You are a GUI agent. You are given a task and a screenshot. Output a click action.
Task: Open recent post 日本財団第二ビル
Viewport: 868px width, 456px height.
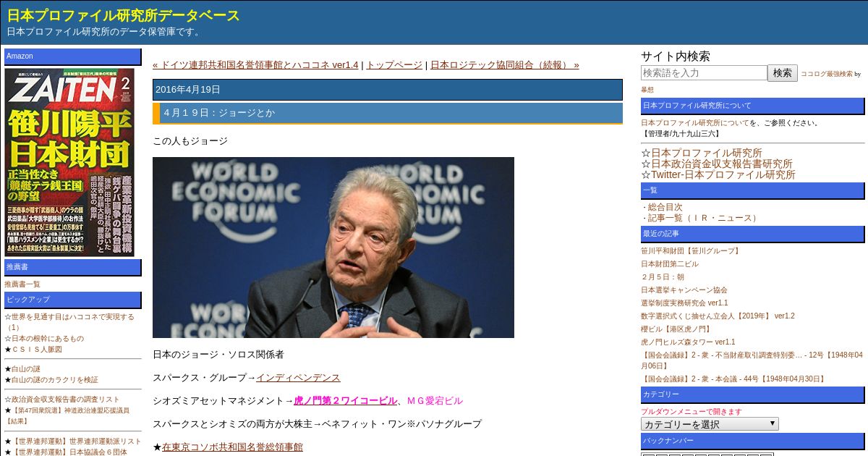click(x=670, y=263)
